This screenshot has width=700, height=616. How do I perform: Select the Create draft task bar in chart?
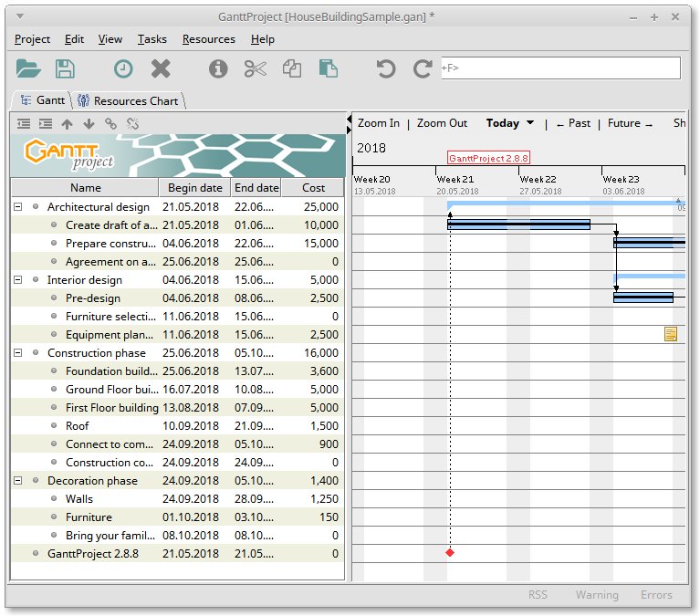click(x=518, y=224)
